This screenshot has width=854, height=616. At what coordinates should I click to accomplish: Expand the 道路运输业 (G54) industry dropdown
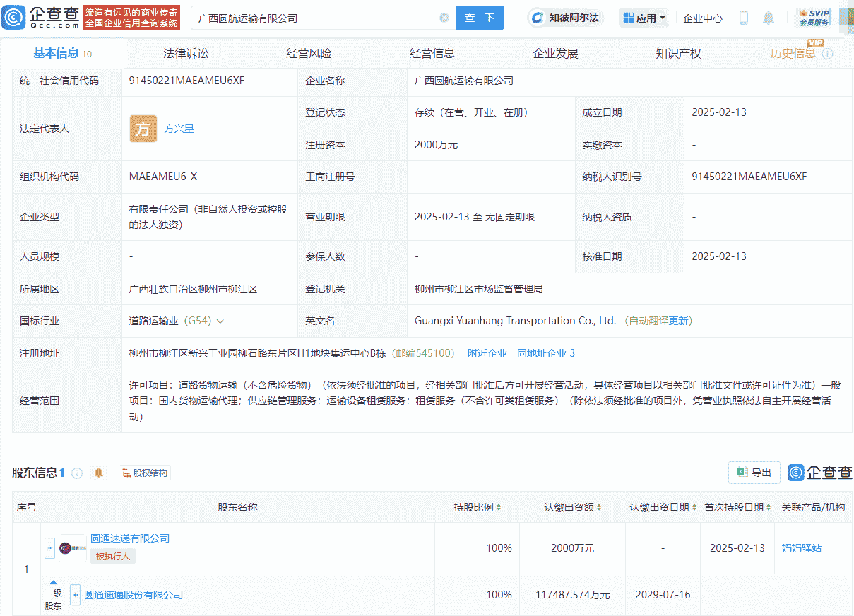click(x=220, y=321)
